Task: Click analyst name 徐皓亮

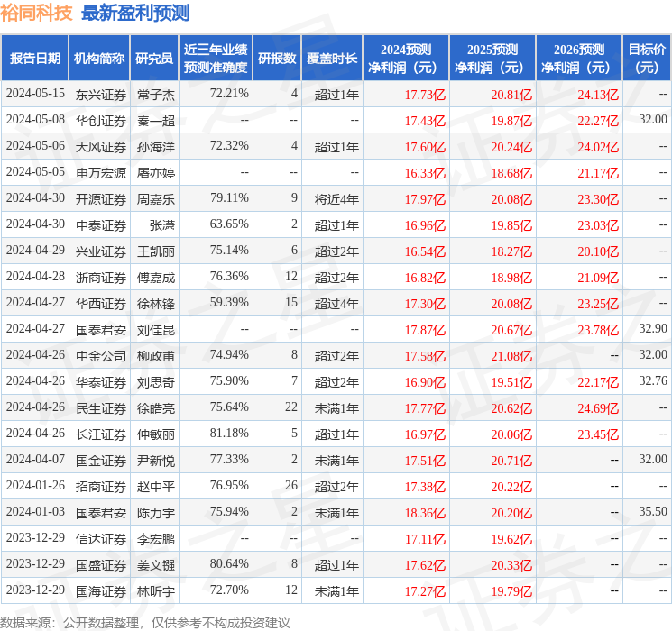Action: pos(156,408)
